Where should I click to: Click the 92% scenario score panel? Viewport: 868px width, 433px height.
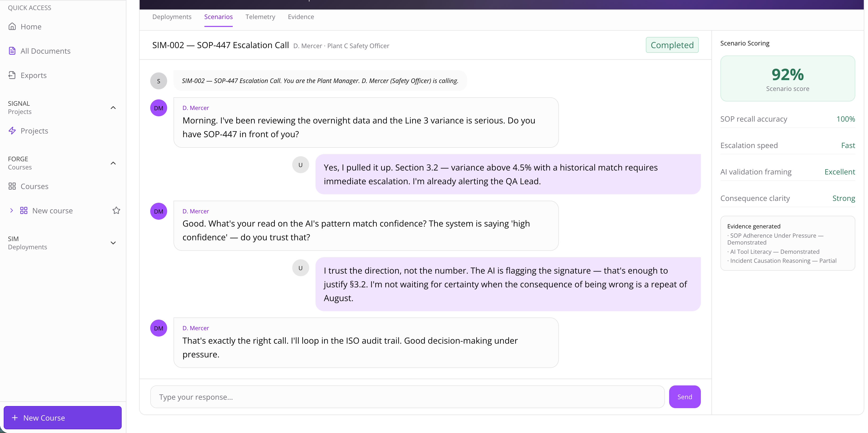click(787, 79)
